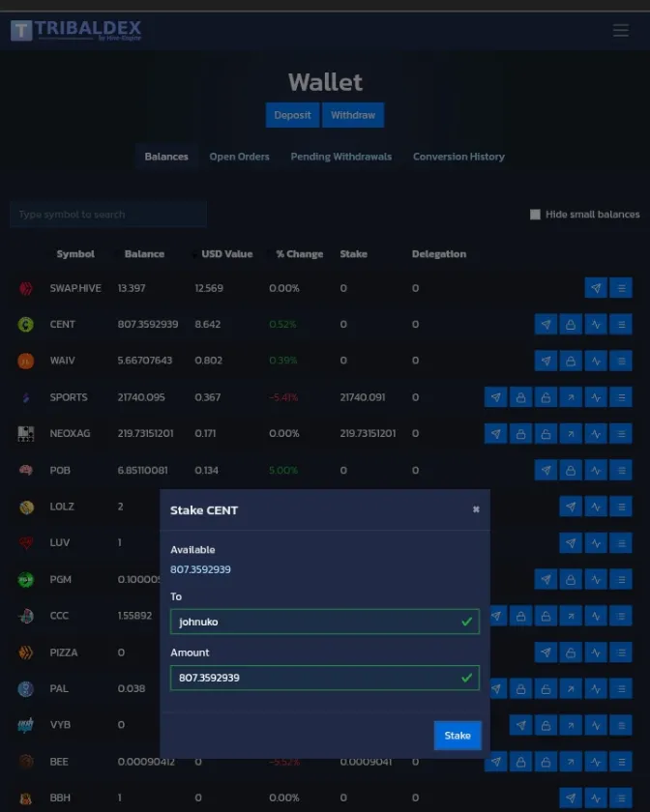Click the CENT token logo
The image size is (650, 812).
[x=26, y=325]
